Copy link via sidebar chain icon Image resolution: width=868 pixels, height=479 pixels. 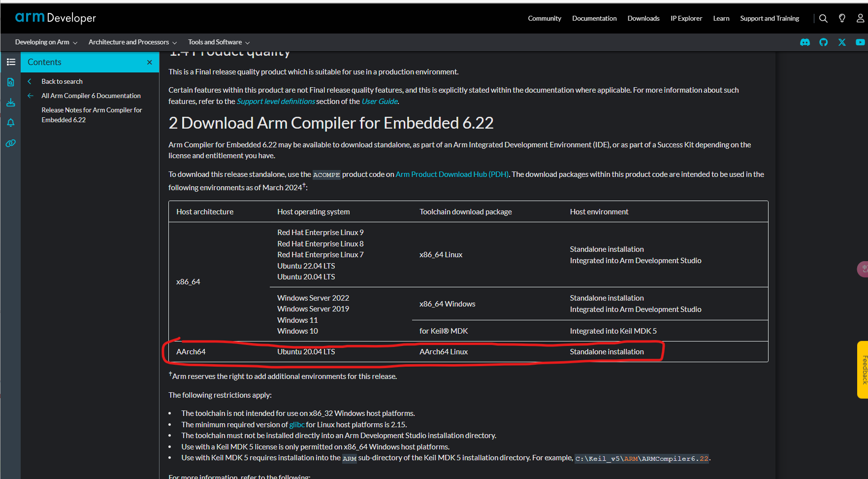[x=11, y=143]
